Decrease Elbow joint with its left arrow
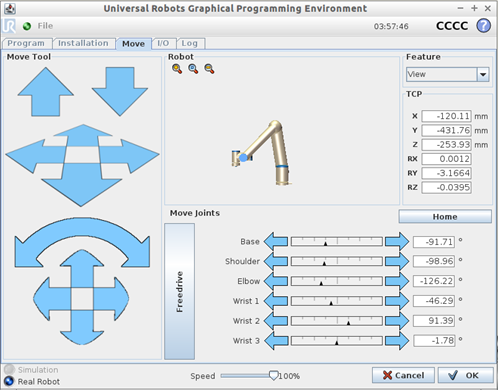 click(276, 281)
